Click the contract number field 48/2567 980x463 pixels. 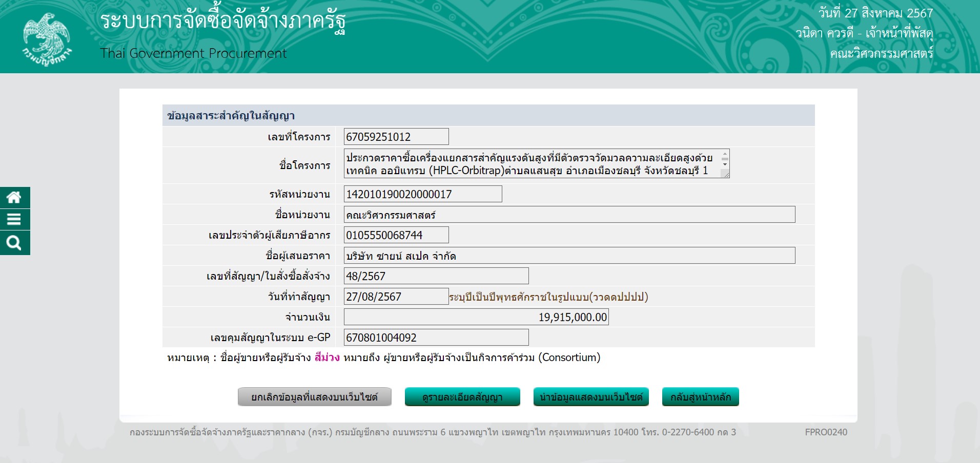436,276
